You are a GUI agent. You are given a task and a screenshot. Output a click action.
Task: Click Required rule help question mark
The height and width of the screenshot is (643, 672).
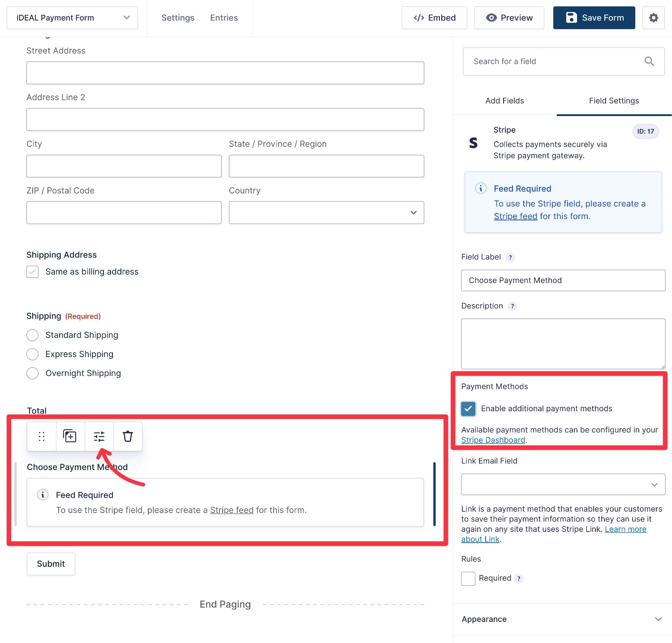519,578
